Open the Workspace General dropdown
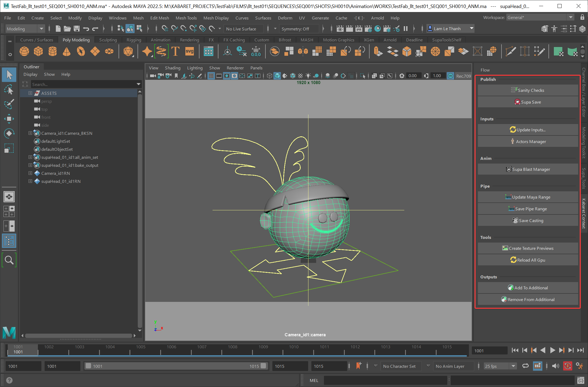 pyautogui.click(x=540, y=17)
